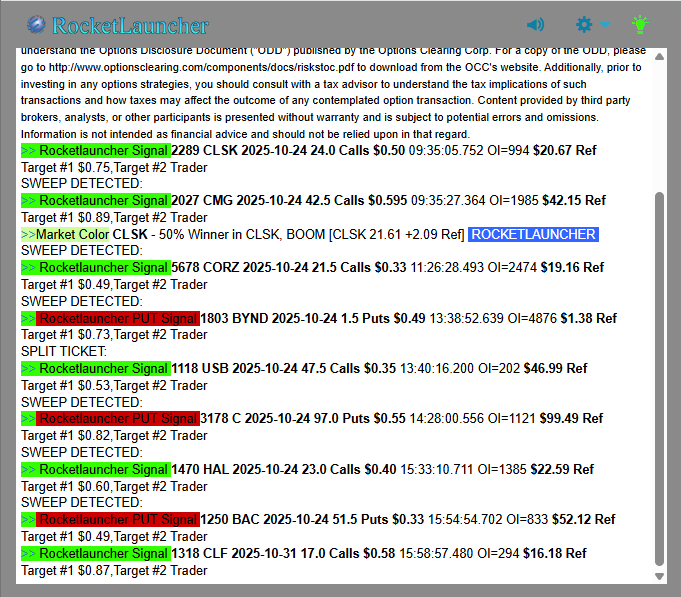Image resolution: width=681 pixels, height=597 pixels.
Task: Expand the dropdown arrow beside the gear
Action: pos(605,26)
